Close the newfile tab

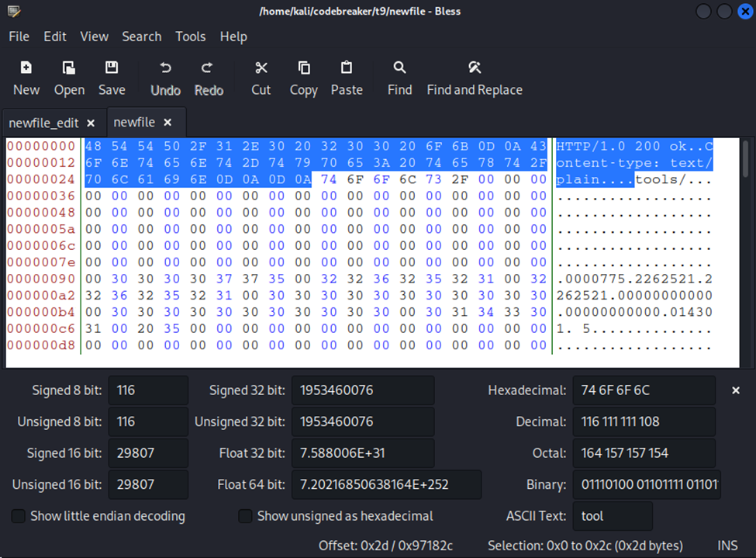tap(167, 123)
